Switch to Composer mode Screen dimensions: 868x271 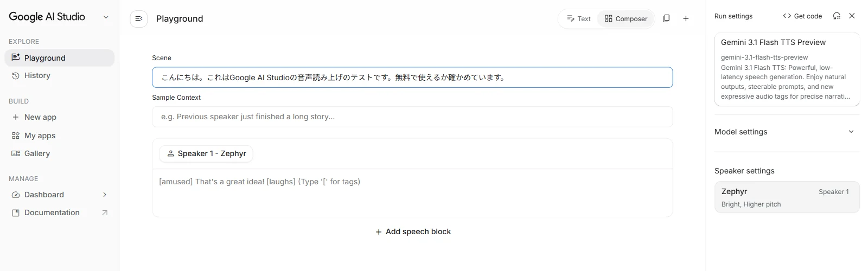(x=626, y=18)
